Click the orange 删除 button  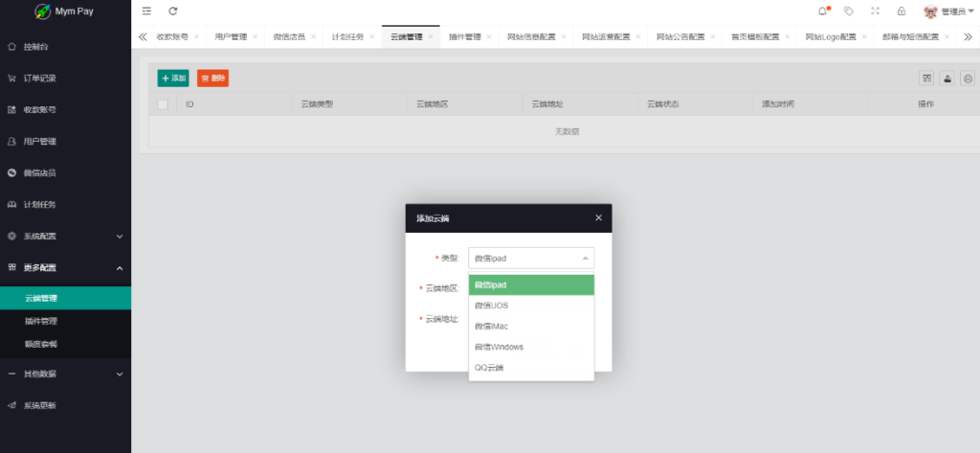pyautogui.click(x=213, y=79)
